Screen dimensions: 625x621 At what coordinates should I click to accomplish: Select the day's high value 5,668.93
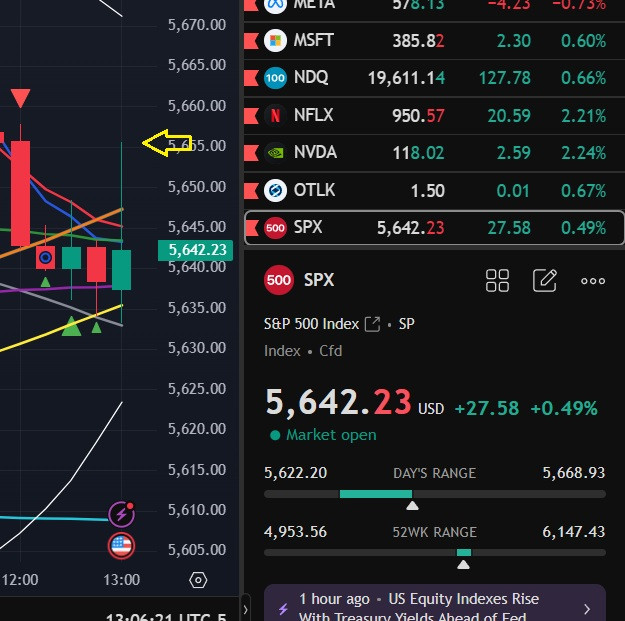click(x=574, y=473)
